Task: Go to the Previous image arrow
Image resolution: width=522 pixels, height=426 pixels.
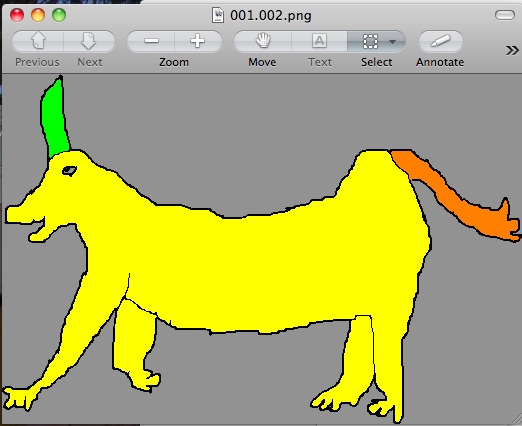Action: [38, 41]
